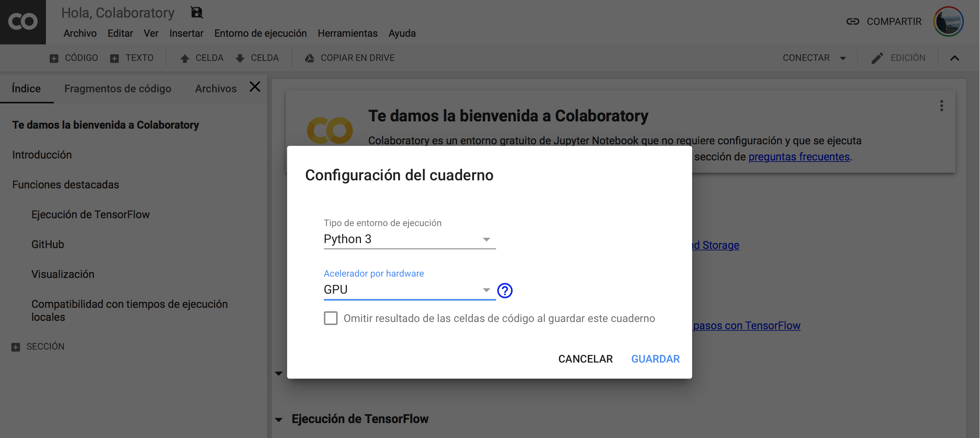
Task: Close the sidebar panel with X
Action: point(255,87)
